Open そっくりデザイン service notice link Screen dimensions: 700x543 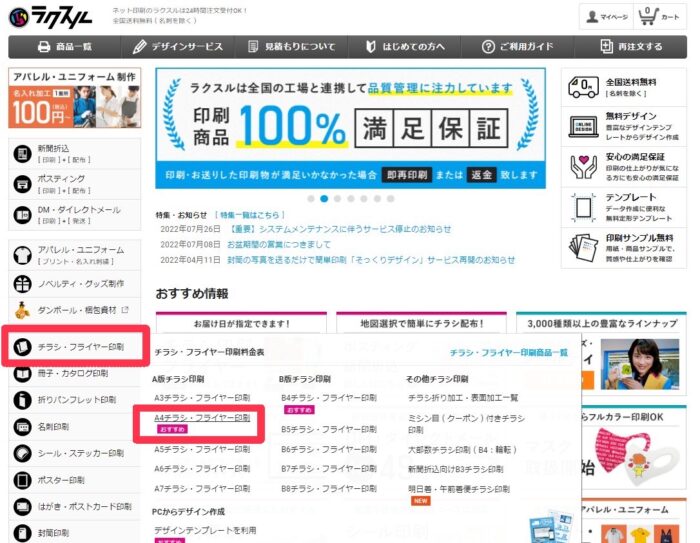(371, 260)
